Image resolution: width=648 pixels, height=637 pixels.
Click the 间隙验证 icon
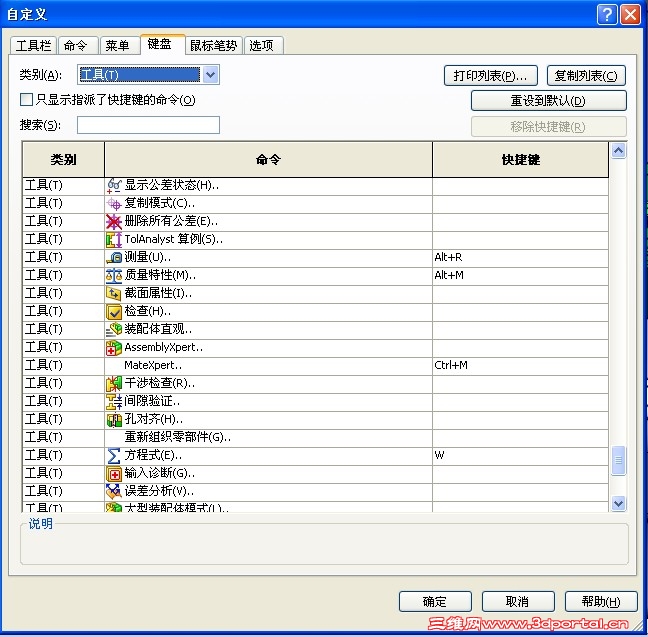(x=114, y=402)
